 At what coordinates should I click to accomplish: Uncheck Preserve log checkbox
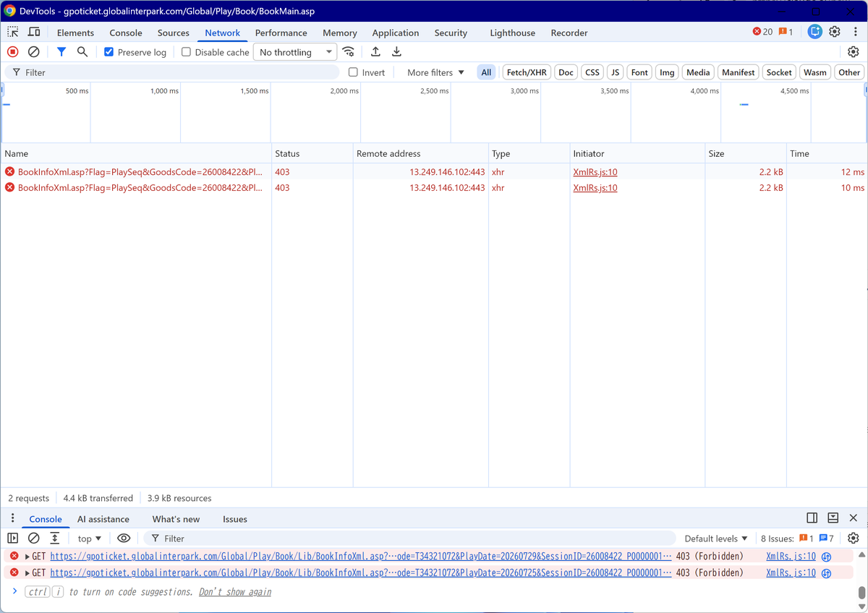click(109, 52)
